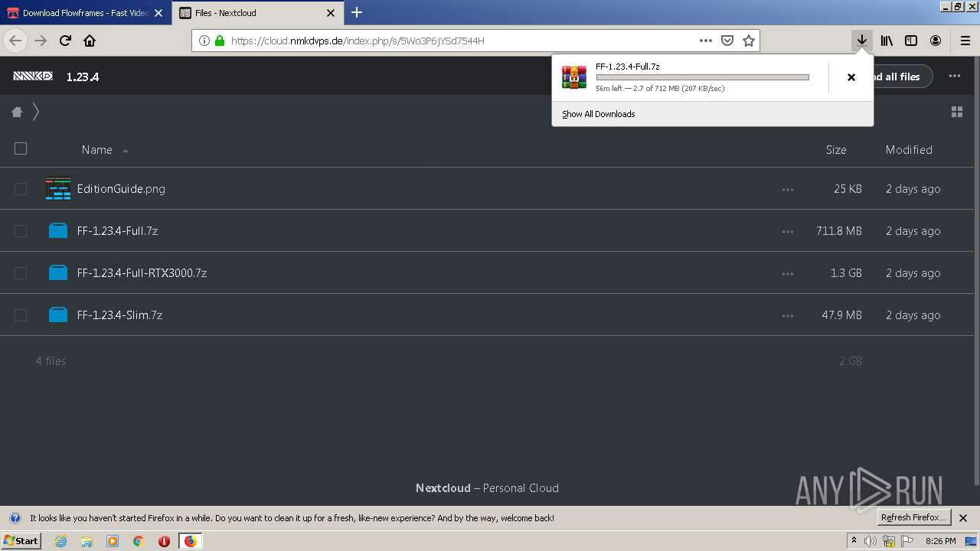This screenshot has width=980, height=551.
Task: Click the volume tray icon
Action: tap(871, 541)
